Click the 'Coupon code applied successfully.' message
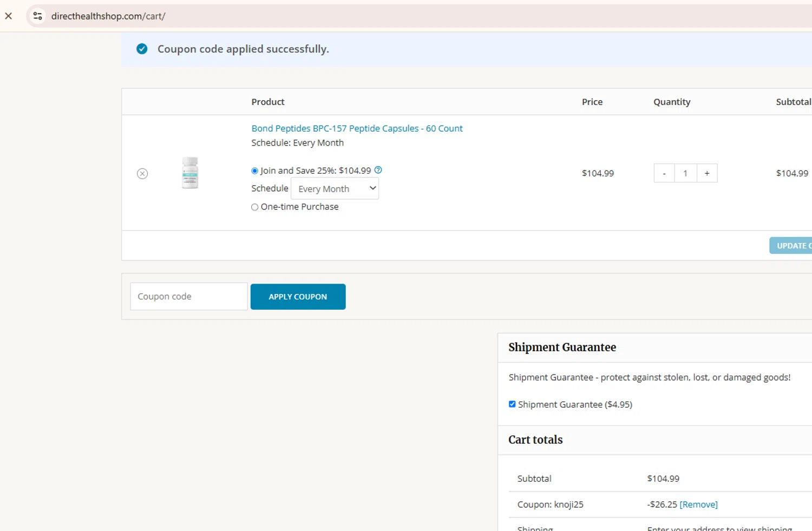 [243, 49]
